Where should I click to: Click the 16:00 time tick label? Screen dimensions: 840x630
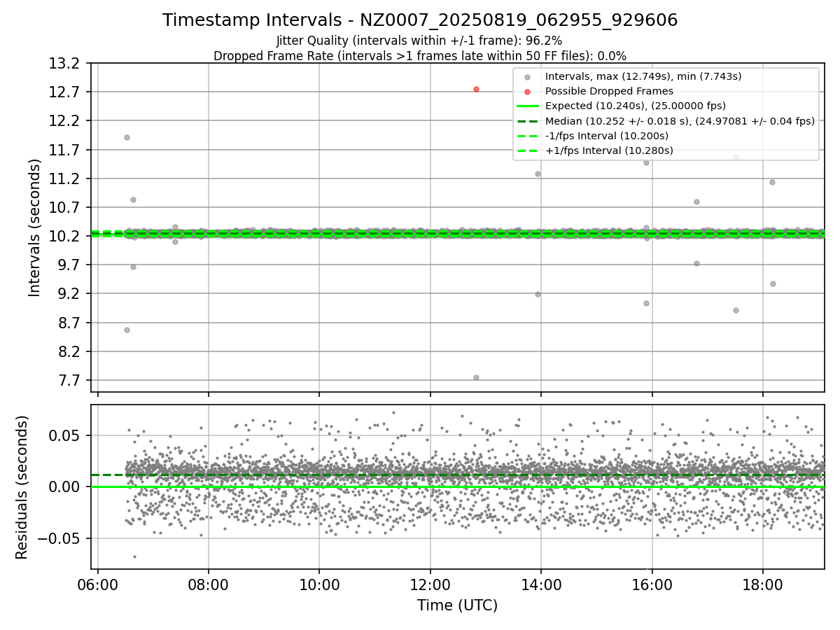pyautogui.click(x=652, y=584)
